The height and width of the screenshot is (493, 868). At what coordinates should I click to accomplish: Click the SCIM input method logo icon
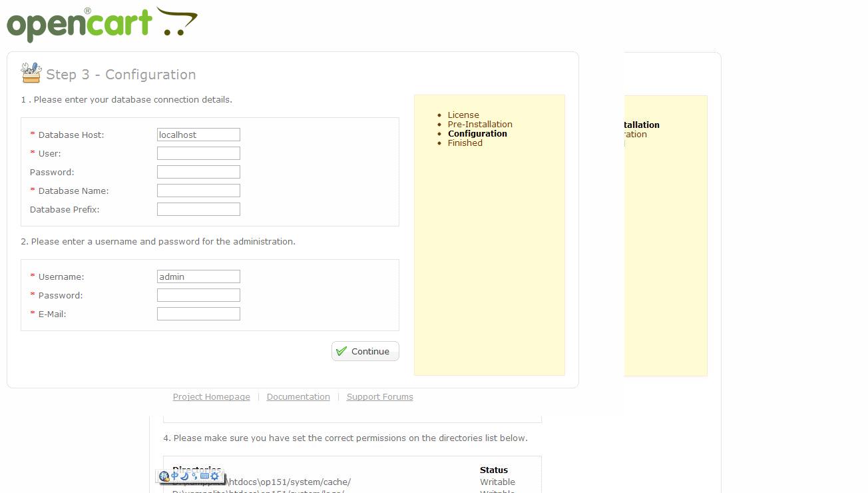164,476
